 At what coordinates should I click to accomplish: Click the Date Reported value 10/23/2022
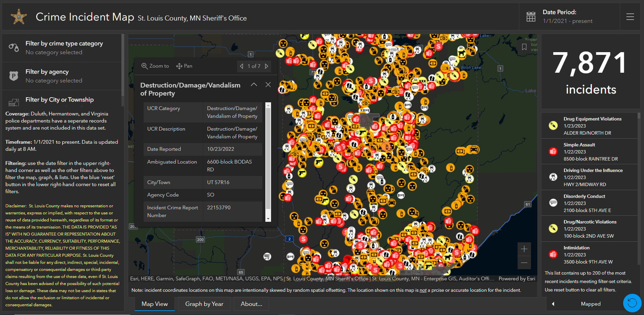(221, 149)
